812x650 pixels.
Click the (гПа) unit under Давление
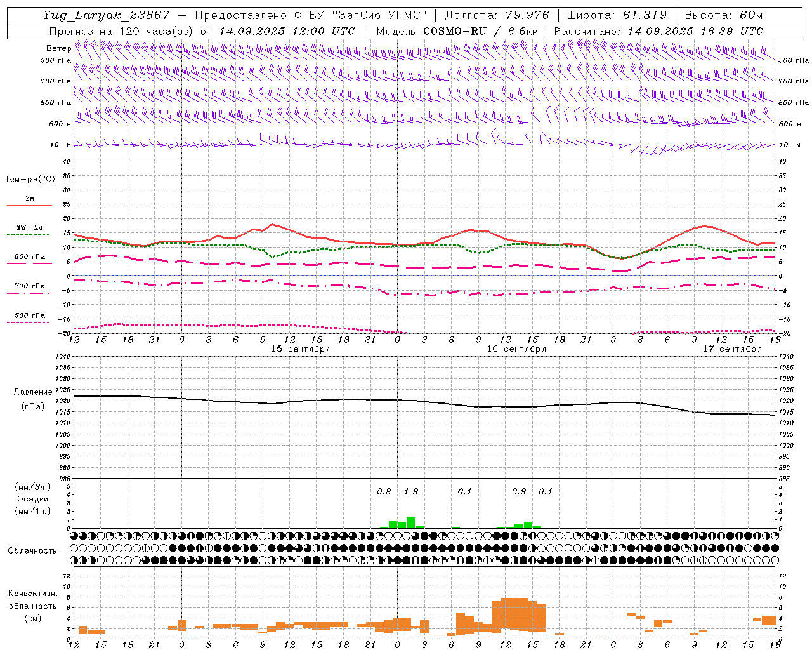(33, 406)
